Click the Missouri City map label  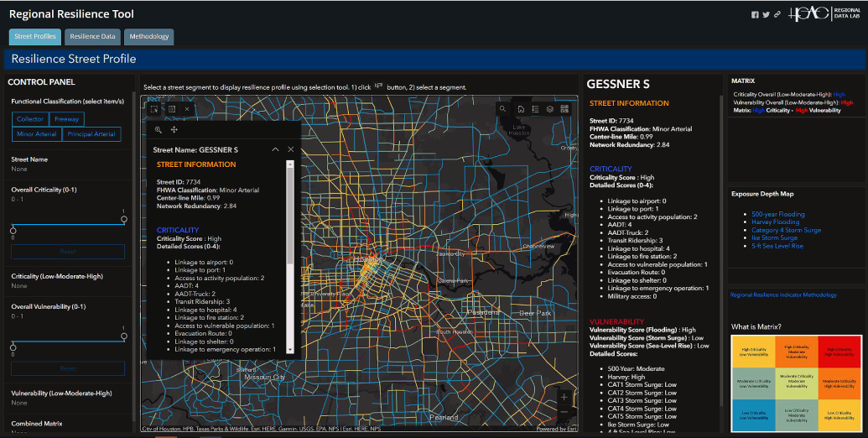coord(265,377)
